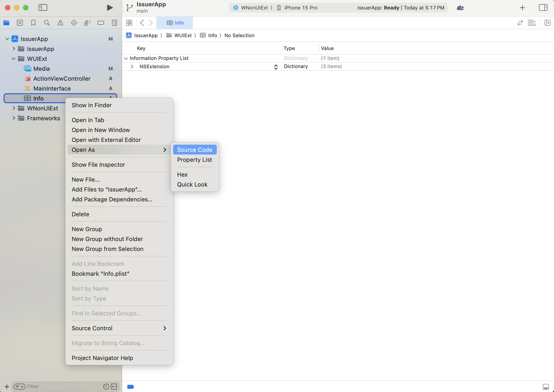Open editor options lines icon

pyautogui.click(x=532, y=23)
